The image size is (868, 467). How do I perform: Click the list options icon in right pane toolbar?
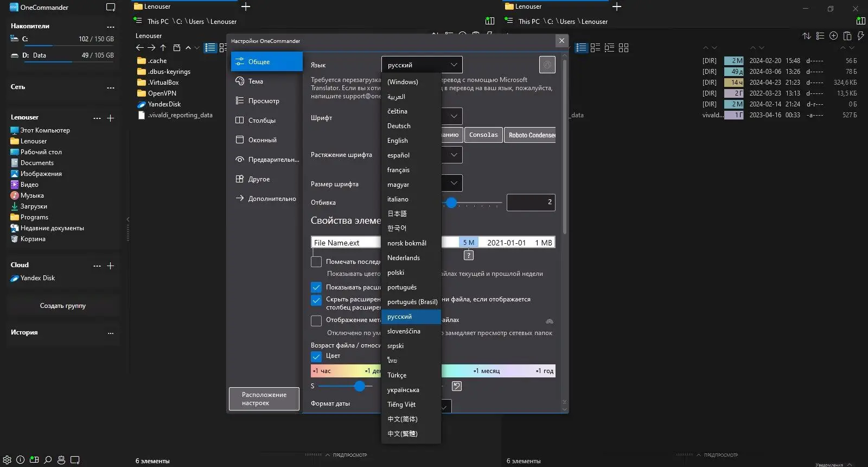point(820,36)
